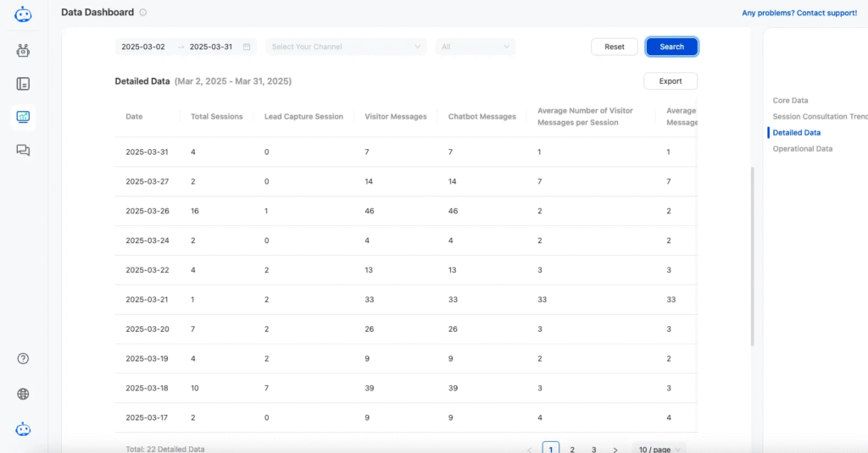Go to page 3
The image size is (868, 453).
[593, 449]
